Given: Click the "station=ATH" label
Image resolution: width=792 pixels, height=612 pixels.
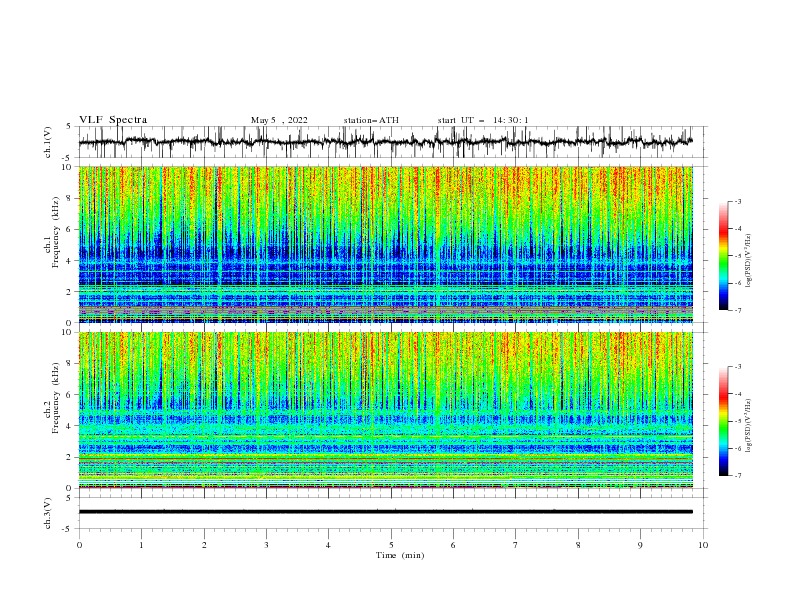Looking at the screenshot, I should tap(371, 120).
